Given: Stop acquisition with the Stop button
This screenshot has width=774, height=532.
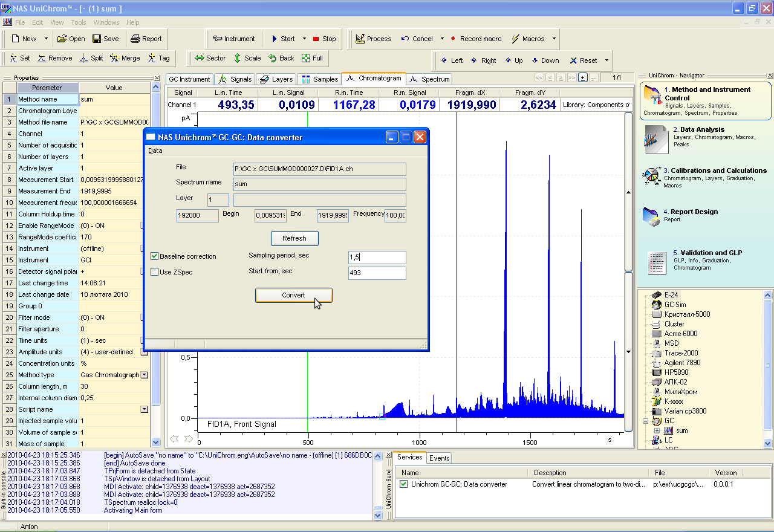Looking at the screenshot, I should [325, 39].
